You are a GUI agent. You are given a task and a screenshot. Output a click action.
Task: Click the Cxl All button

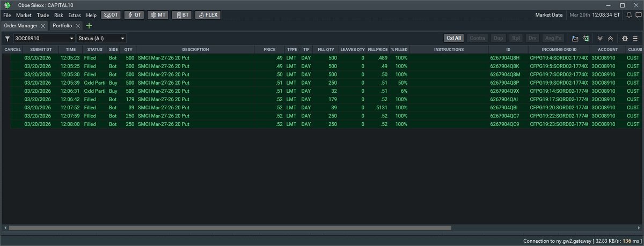click(454, 39)
